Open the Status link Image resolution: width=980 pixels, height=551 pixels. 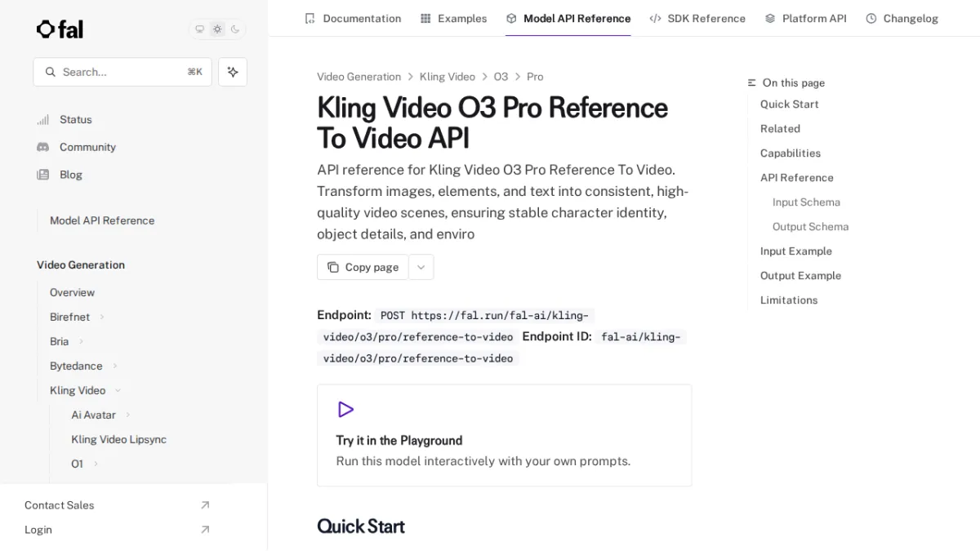tap(76, 119)
